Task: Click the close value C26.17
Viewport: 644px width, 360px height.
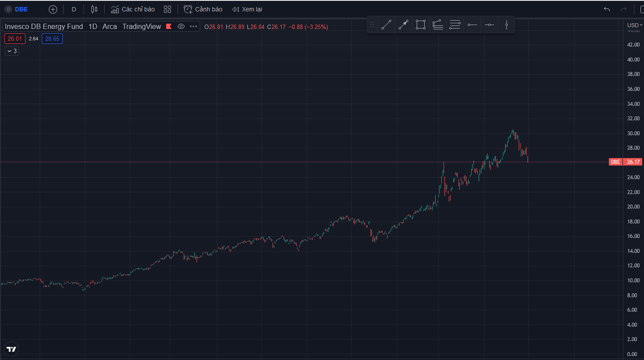Action: point(277,27)
